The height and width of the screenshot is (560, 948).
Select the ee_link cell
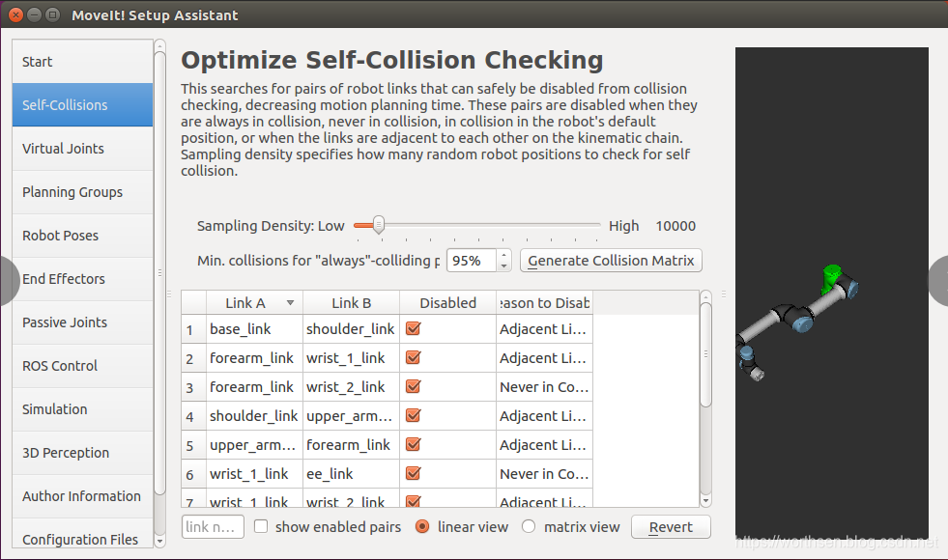point(351,474)
